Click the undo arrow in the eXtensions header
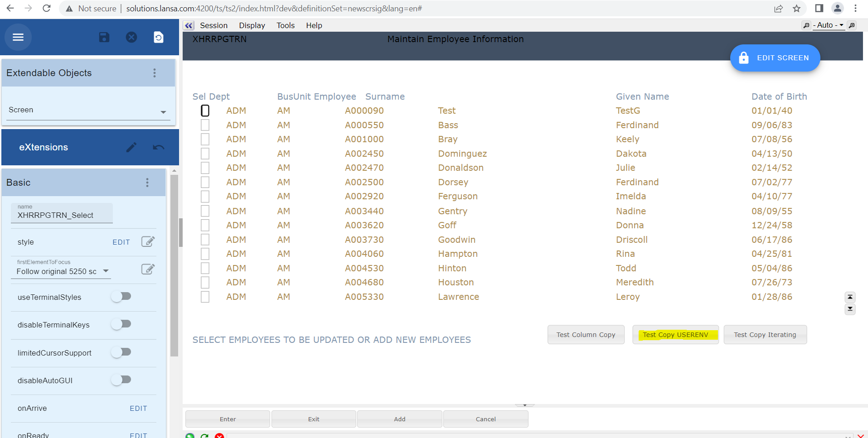This screenshot has width=868, height=438. coord(158,147)
